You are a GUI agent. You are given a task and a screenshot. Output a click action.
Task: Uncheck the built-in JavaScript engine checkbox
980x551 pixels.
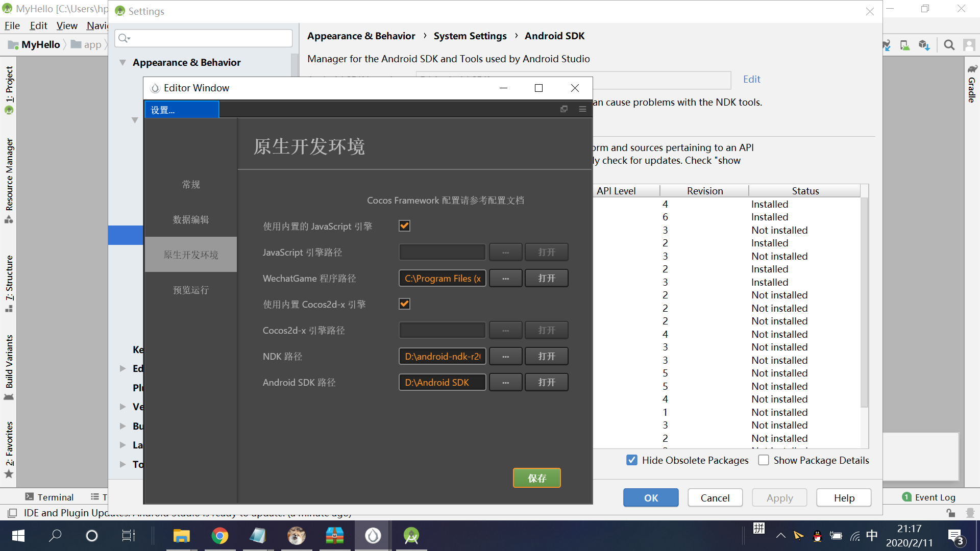click(404, 226)
